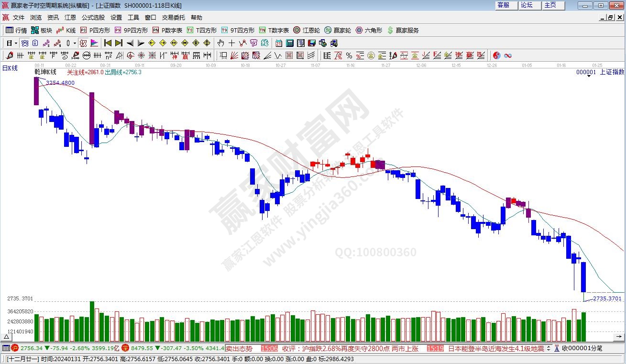626x364 pixels.
Task: Click the yin-yang taiji icon
Action: pyautogui.click(x=496, y=55)
